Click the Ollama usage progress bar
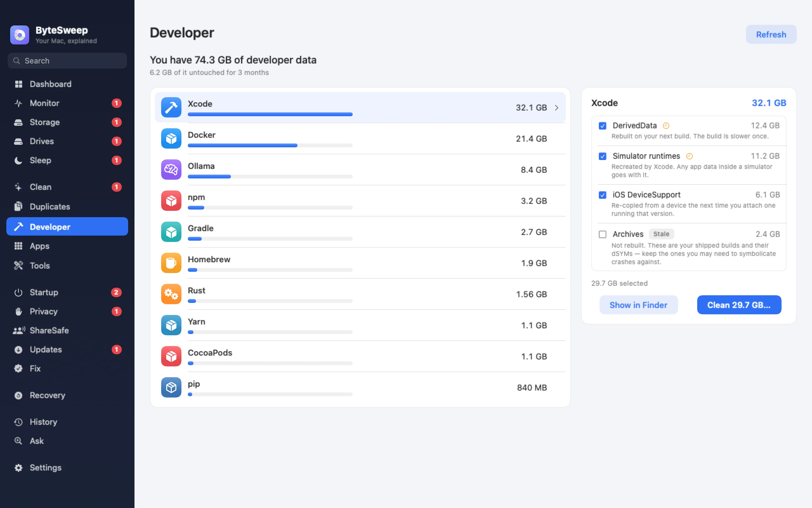 tap(270, 177)
